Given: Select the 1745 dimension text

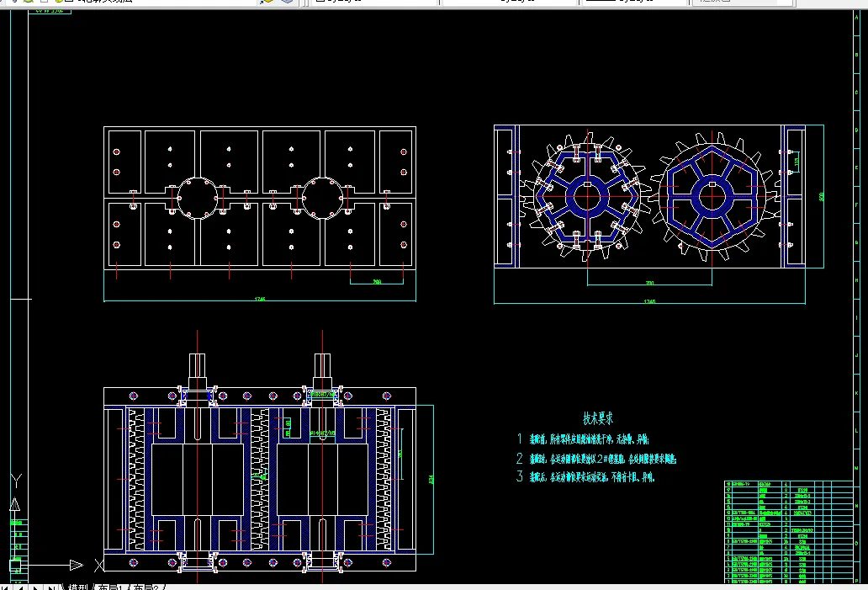Looking at the screenshot, I should pyautogui.click(x=260, y=299).
